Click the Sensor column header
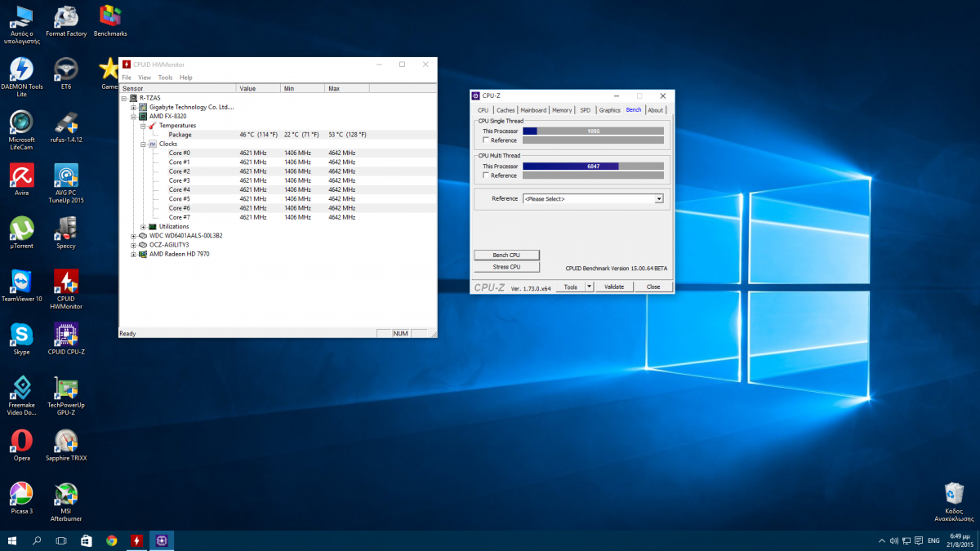The width and height of the screenshot is (980, 551). (x=178, y=88)
